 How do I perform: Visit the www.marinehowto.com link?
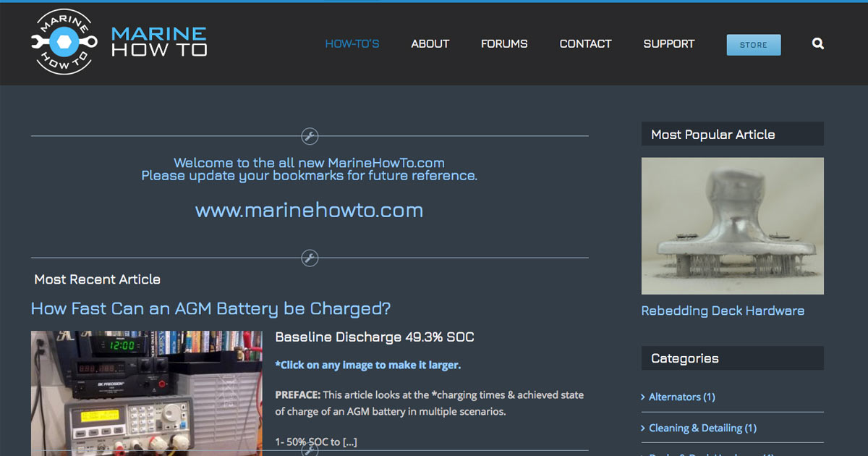coord(309,211)
